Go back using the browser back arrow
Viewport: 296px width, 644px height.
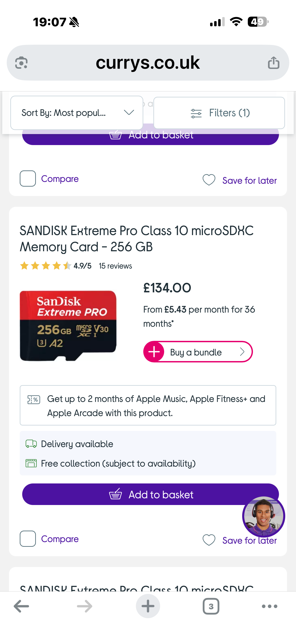21,606
